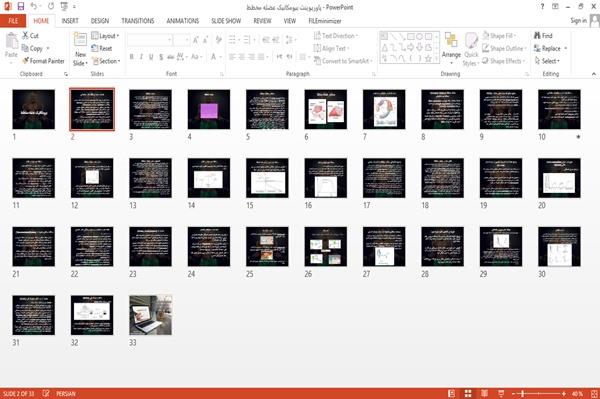Switch to SLIDE SHOW tab
This screenshot has width=600, height=399.
(226, 21)
